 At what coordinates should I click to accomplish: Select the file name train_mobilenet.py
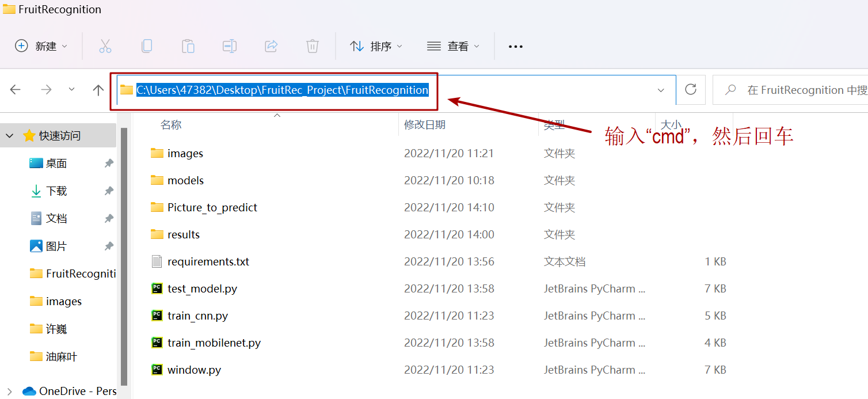click(x=214, y=343)
